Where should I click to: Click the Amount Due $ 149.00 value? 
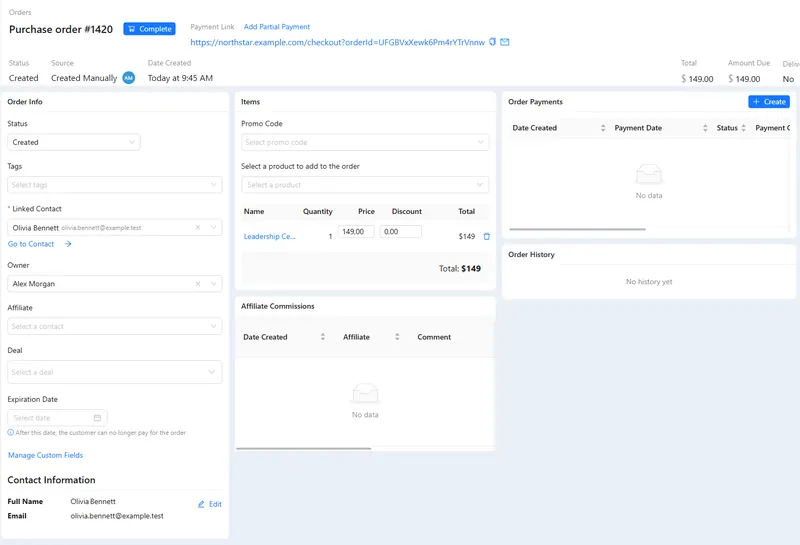point(744,79)
